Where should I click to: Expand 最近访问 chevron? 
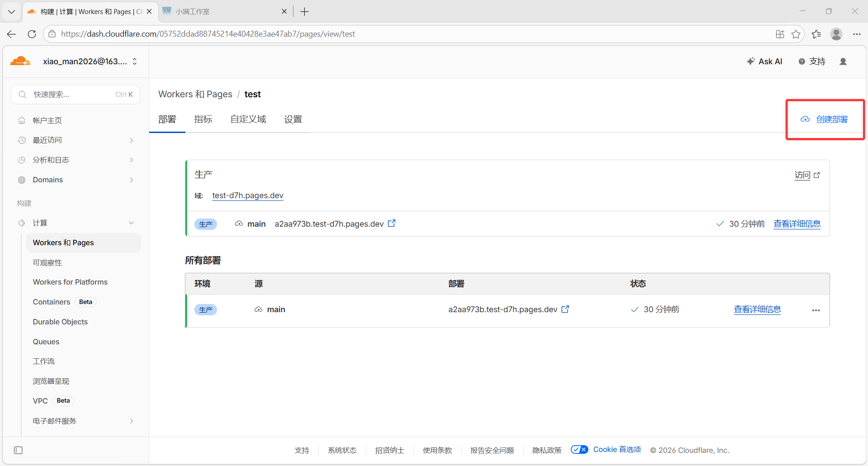coord(132,140)
